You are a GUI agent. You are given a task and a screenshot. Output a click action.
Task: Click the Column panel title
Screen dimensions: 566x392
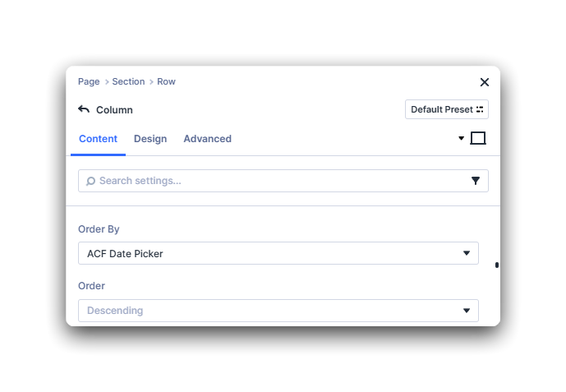114,110
